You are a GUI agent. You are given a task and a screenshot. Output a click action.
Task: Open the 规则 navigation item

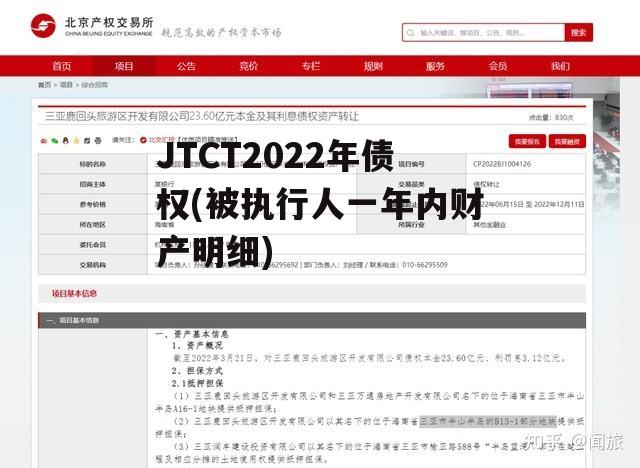(373, 66)
